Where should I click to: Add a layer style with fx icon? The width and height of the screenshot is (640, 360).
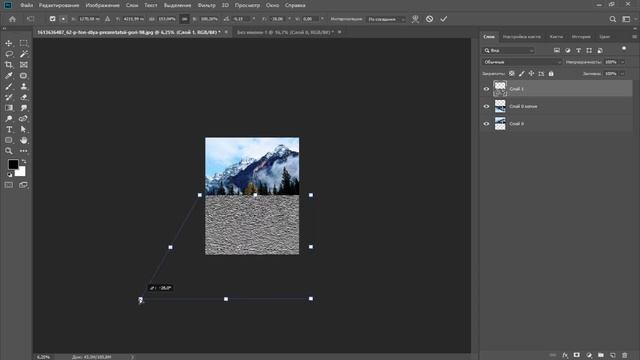click(565, 355)
